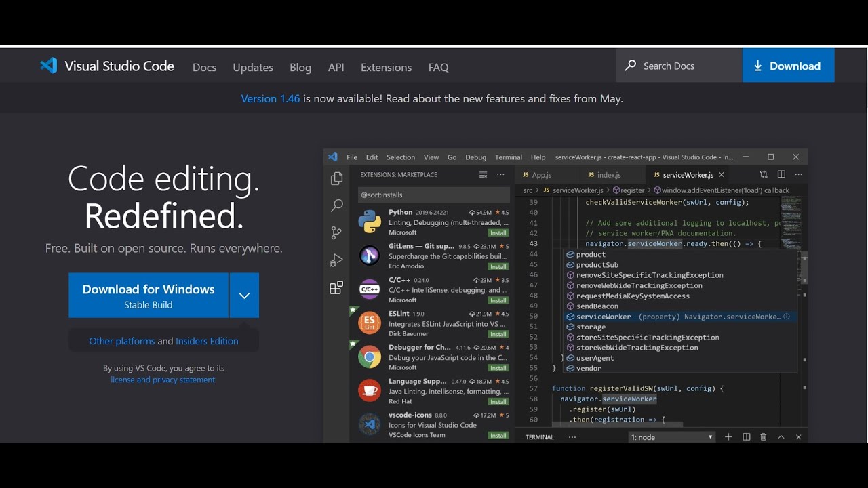Open the Terminal menu
Screen dimensions: 868x488
509,157
